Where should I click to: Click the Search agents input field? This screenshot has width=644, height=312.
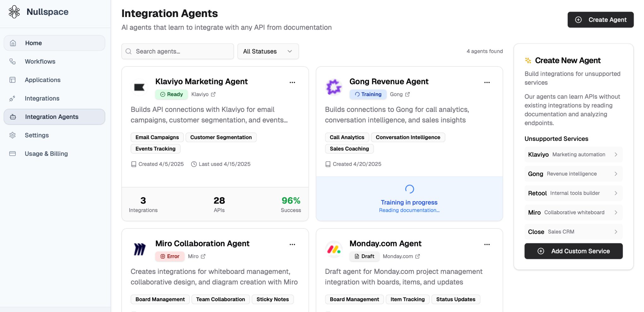click(178, 51)
